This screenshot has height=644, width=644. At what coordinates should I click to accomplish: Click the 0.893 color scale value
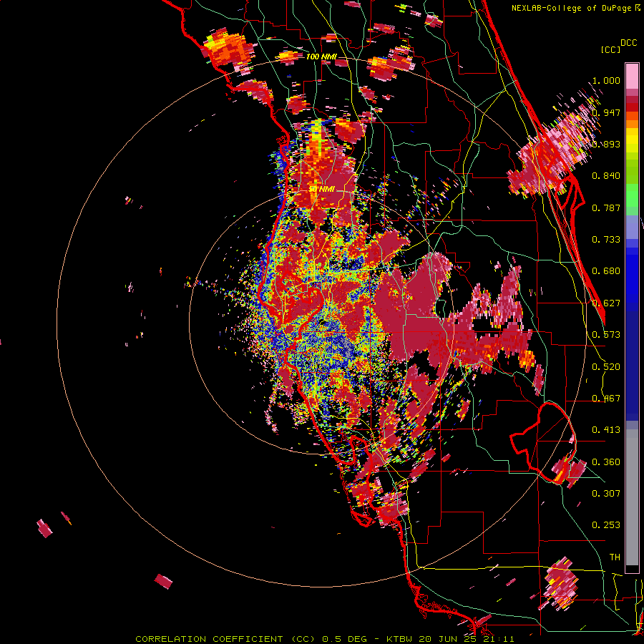(606, 144)
